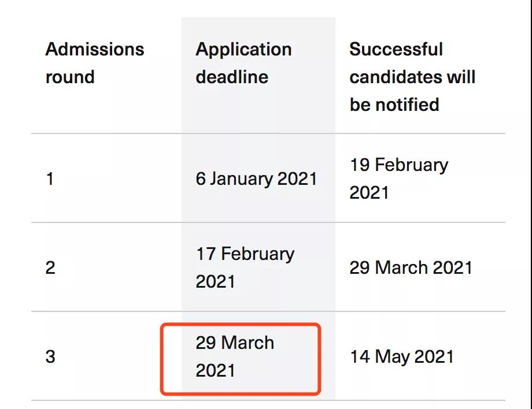Click the "Admissions round" column header
Image resolution: width=532 pixels, height=409 pixels.
pyautogui.click(x=94, y=63)
